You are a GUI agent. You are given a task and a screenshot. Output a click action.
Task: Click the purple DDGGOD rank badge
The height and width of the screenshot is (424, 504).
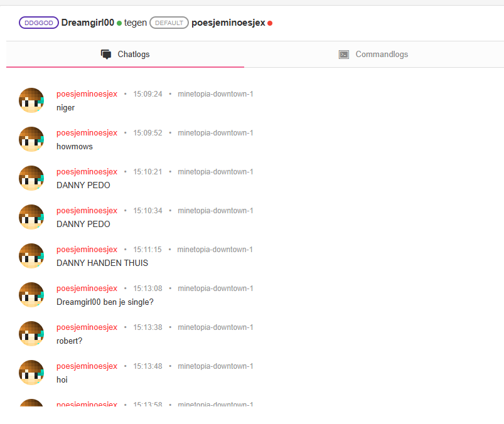click(39, 23)
